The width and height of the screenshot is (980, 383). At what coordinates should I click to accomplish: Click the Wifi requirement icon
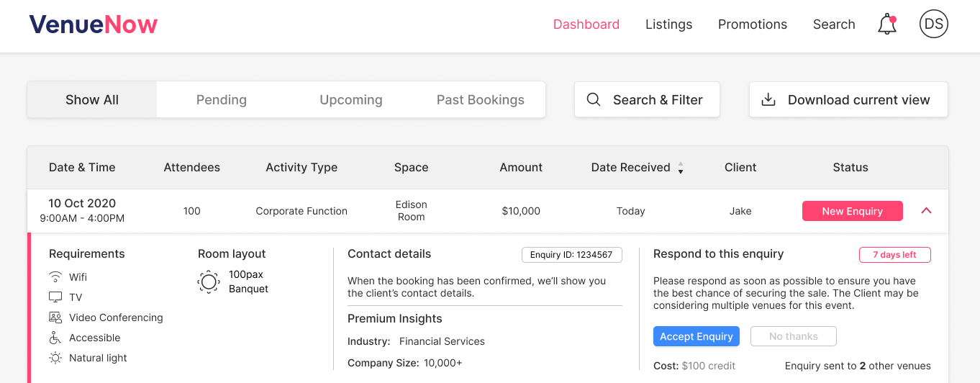(x=55, y=277)
